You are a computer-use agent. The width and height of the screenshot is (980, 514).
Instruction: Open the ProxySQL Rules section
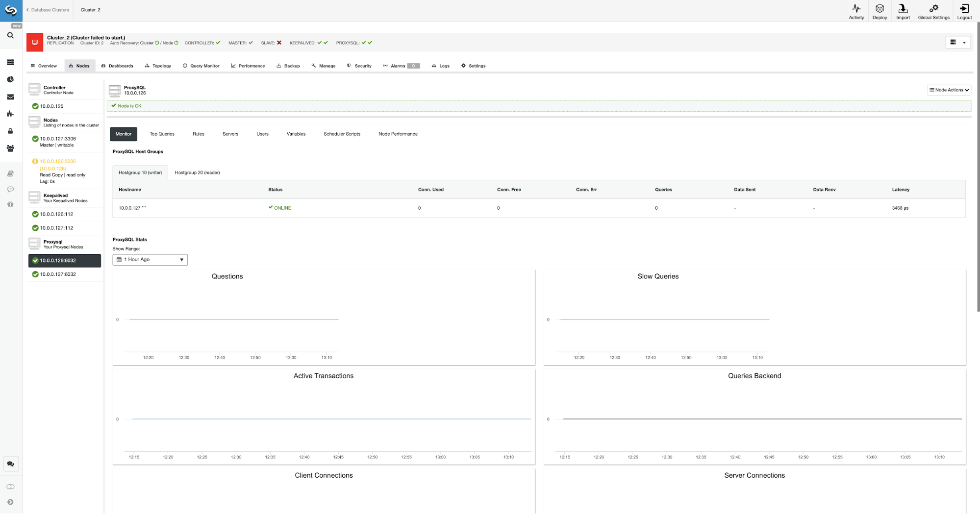tap(199, 134)
